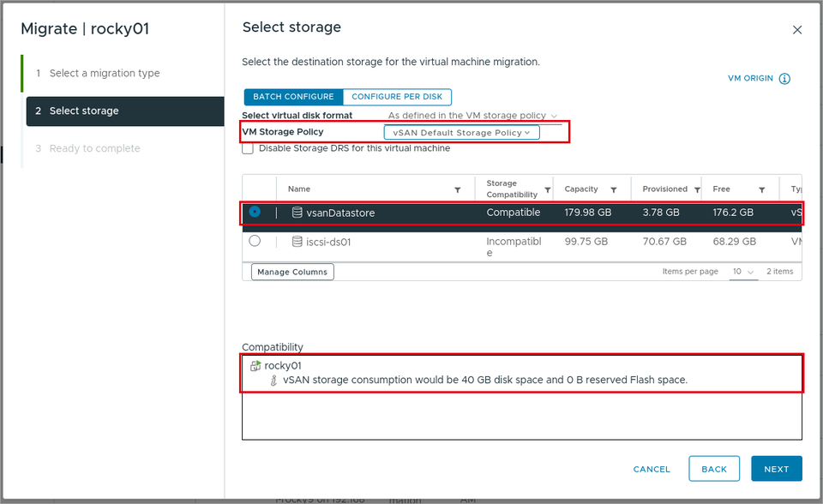Open the Storage Compatibility column filter
The image size is (823, 504).
[x=548, y=189]
